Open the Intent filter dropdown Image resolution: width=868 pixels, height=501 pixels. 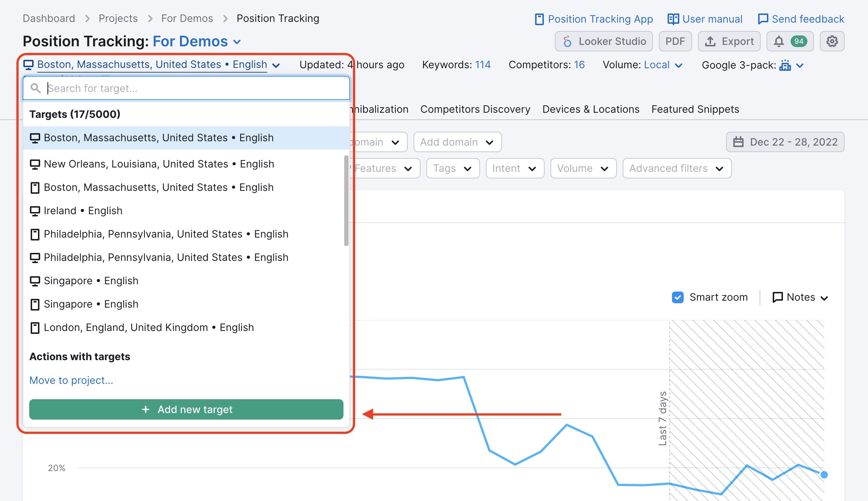coord(515,168)
